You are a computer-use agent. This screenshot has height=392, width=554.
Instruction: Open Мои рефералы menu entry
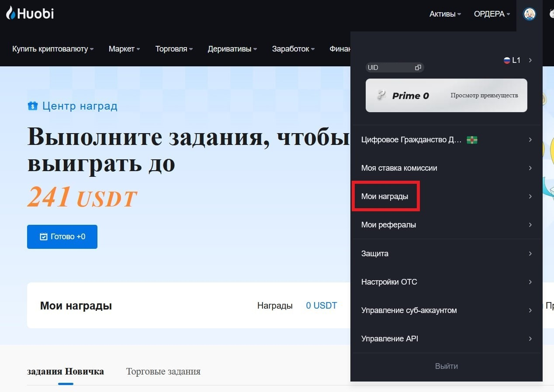pos(447,225)
